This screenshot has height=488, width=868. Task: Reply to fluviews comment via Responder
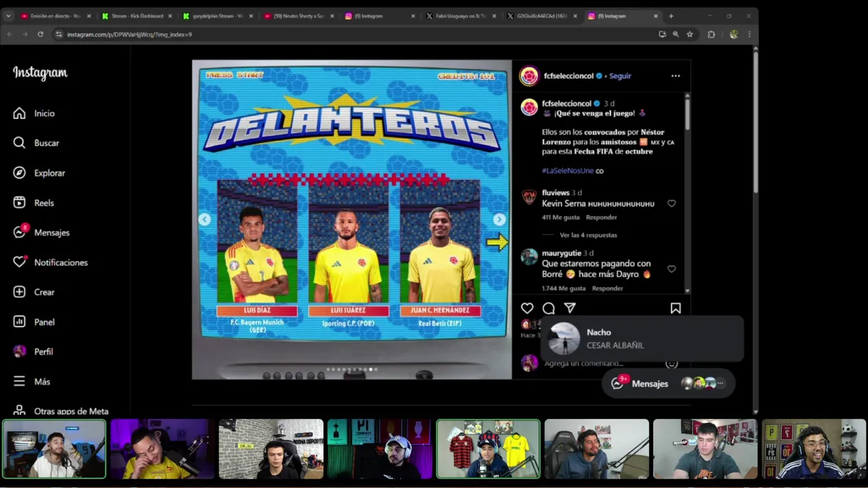(601, 218)
